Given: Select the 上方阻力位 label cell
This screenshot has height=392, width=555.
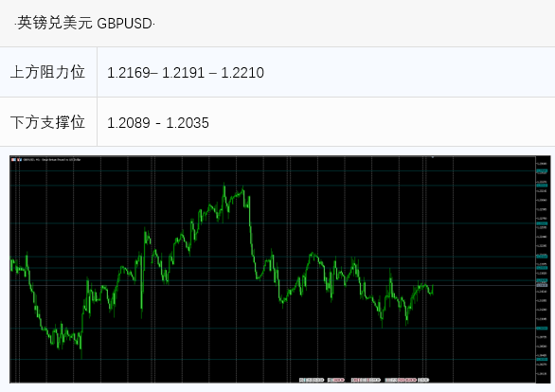Looking at the screenshot, I should click(48, 72).
